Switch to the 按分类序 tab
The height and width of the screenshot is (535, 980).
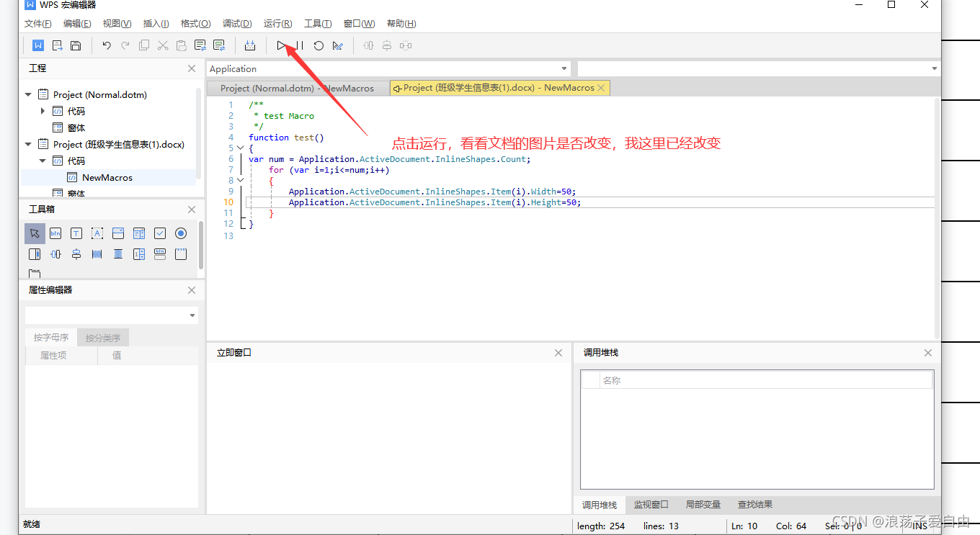(103, 338)
